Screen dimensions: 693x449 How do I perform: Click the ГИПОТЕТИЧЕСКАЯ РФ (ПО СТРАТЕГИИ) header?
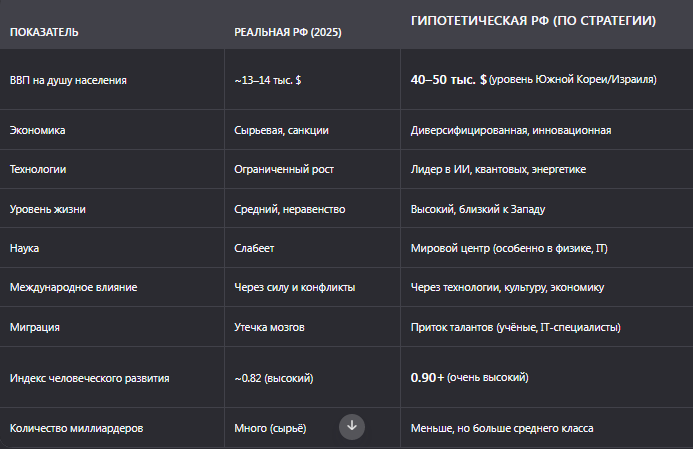click(533, 21)
